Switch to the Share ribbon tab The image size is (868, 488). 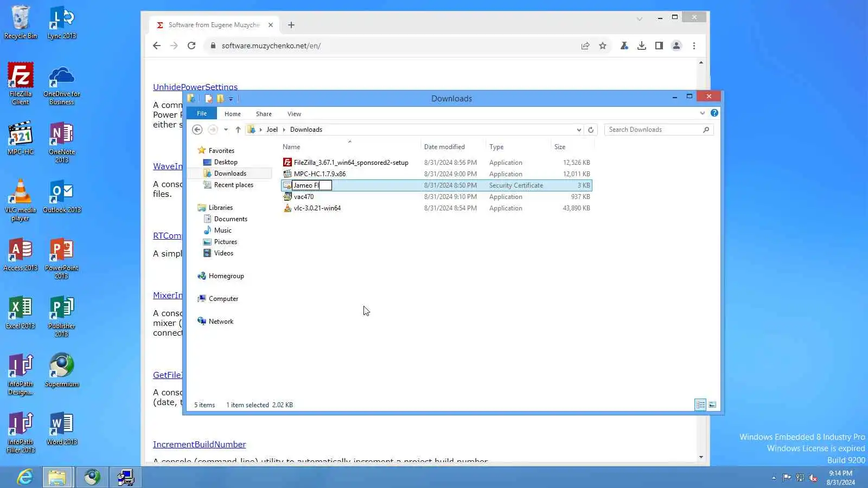pos(264,114)
